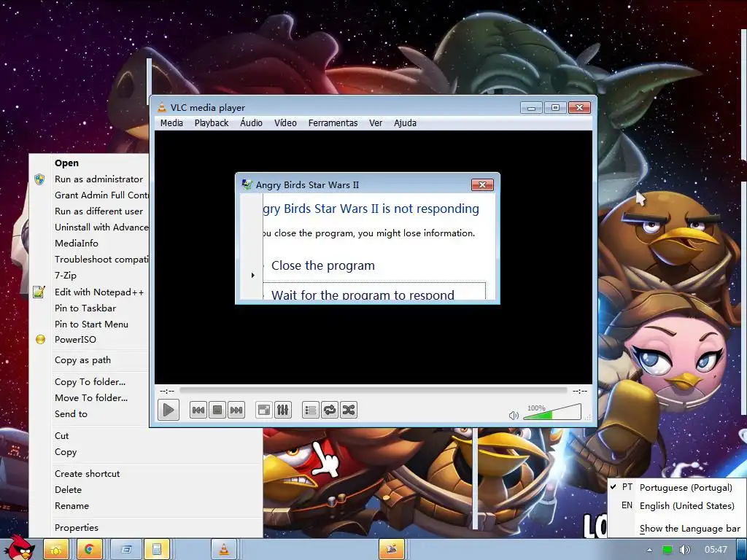Open the Ferramentas menu in VLC

pos(333,122)
